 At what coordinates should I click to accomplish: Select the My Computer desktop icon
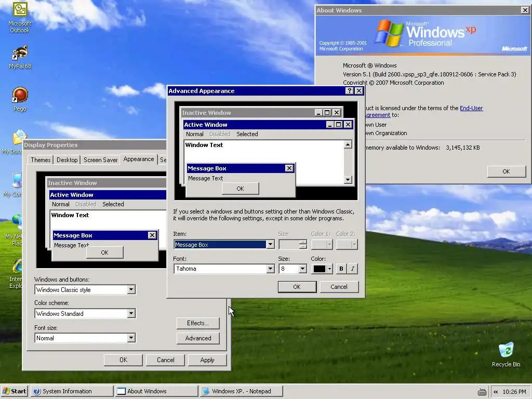(13, 184)
